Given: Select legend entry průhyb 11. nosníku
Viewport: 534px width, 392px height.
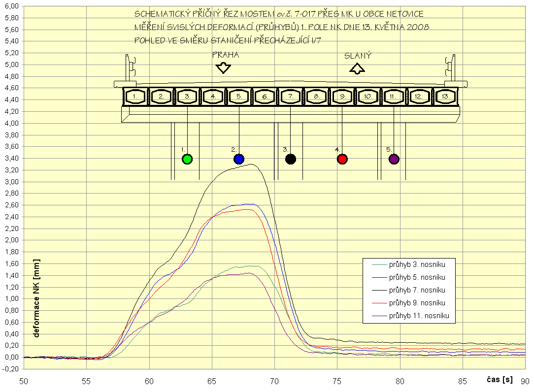Looking at the screenshot, I should point(418,316).
